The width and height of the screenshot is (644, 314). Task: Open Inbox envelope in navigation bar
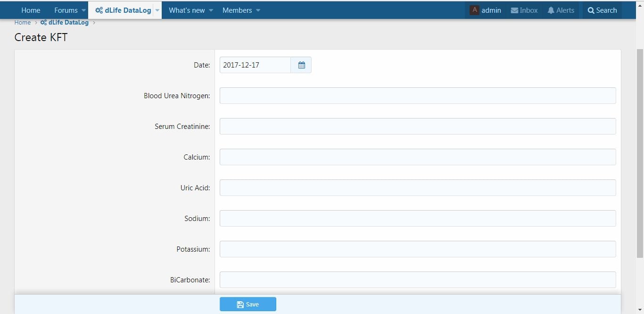click(x=524, y=10)
